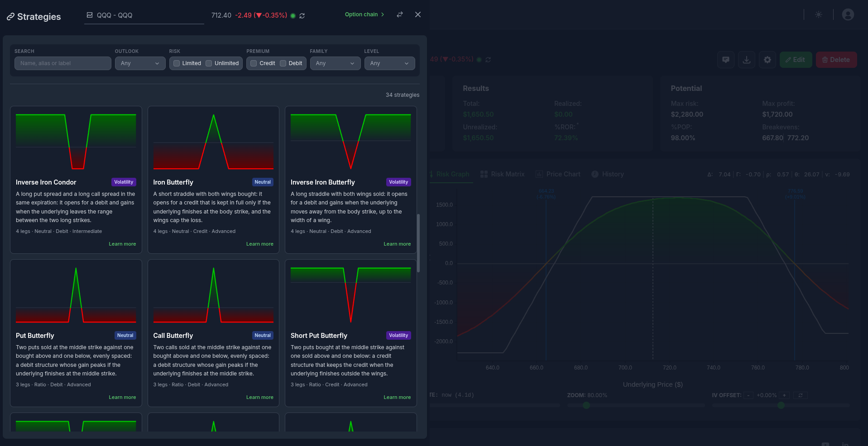Learn more about Short Put Butterfly
Image resolution: width=868 pixels, height=446 pixels.
click(397, 397)
